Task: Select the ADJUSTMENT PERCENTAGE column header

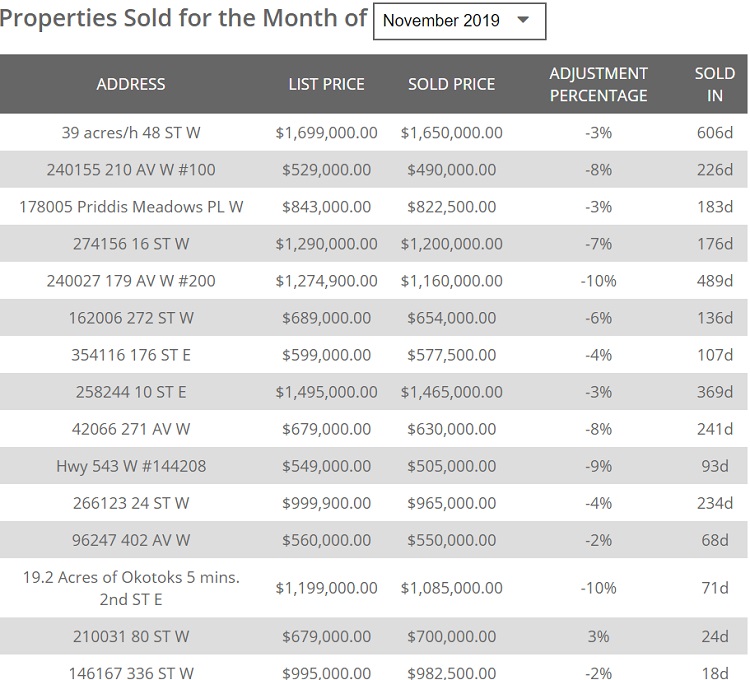Action: 598,84
